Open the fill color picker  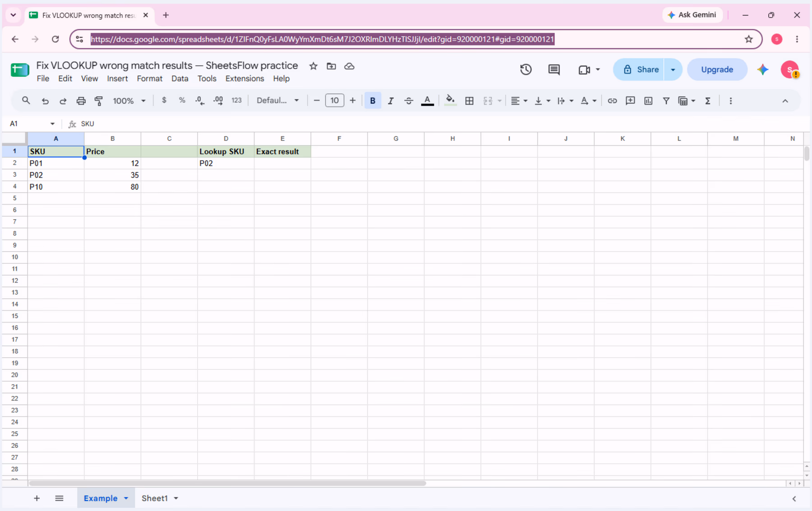click(x=450, y=101)
